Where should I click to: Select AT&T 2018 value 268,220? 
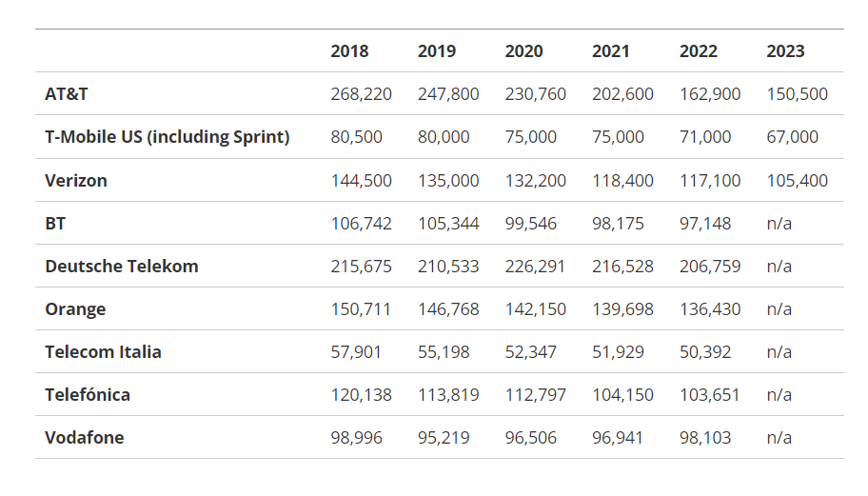(x=361, y=94)
